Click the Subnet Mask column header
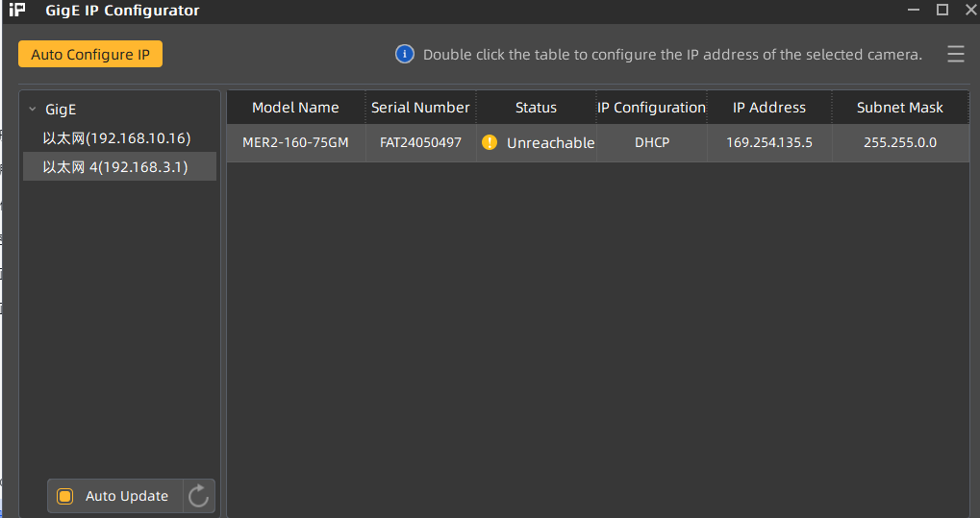This screenshot has width=980, height=518. pos(900,108)
